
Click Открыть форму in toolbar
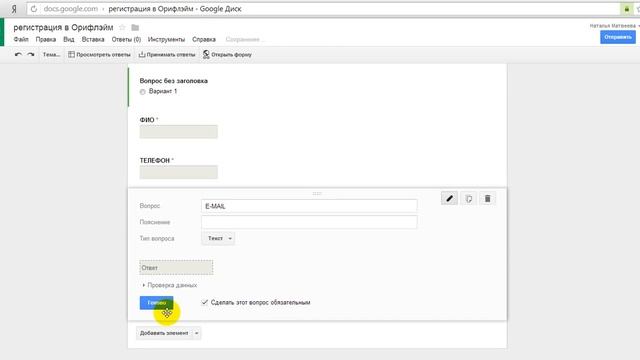pyautogui.click(x=227, y=54)
